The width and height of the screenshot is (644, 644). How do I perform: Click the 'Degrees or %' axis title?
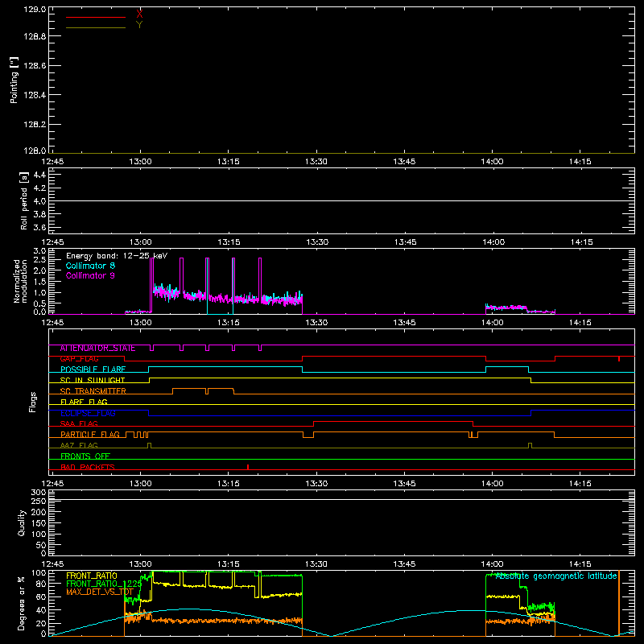pyautogui.click(x=22, y=603)
